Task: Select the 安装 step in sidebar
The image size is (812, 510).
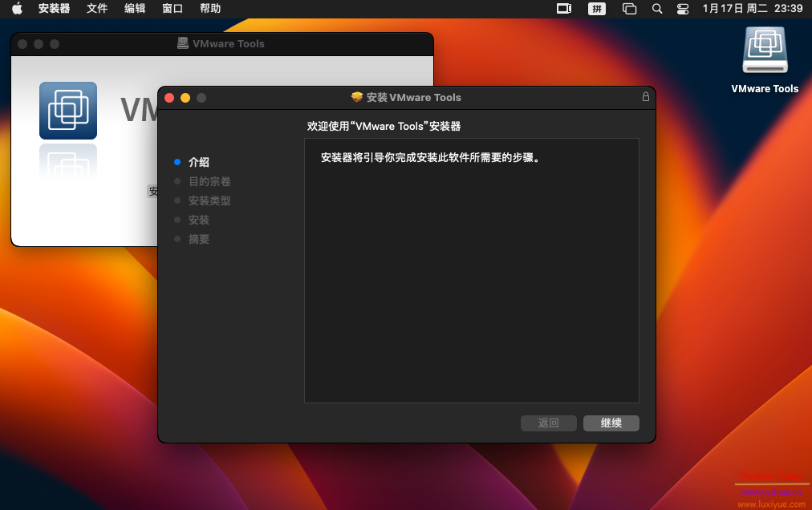Action: (x=199, y=220)
